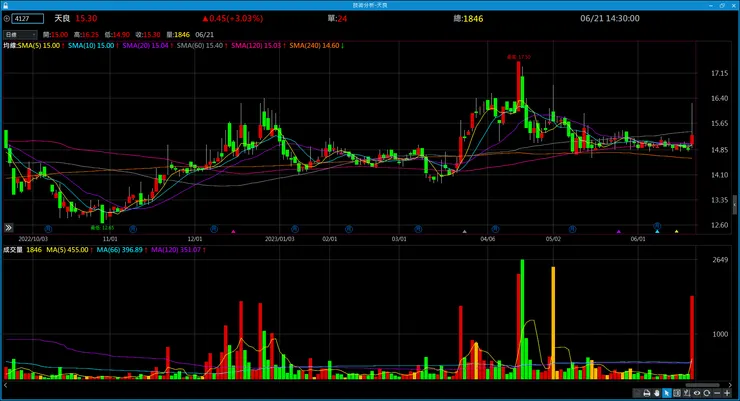Open the 日線 chart period dropdown
740x401 pixels.
[x=20, y=34]
